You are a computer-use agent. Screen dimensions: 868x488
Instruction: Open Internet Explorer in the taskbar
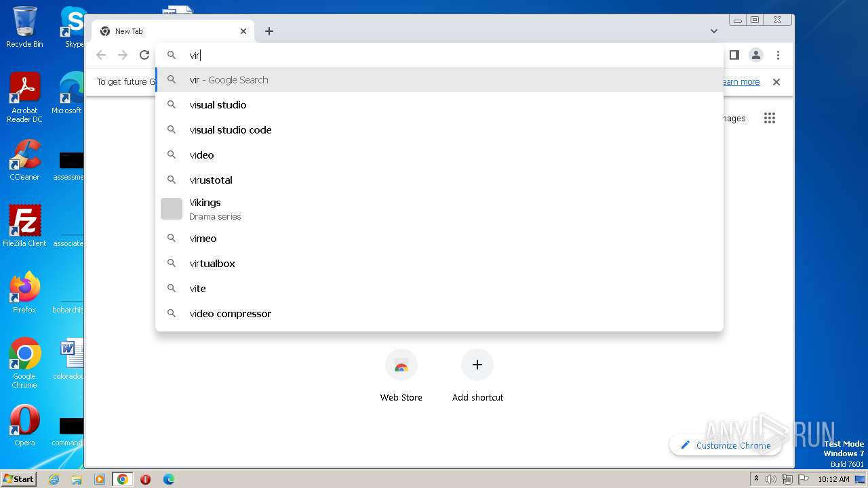tap(54, 479)
